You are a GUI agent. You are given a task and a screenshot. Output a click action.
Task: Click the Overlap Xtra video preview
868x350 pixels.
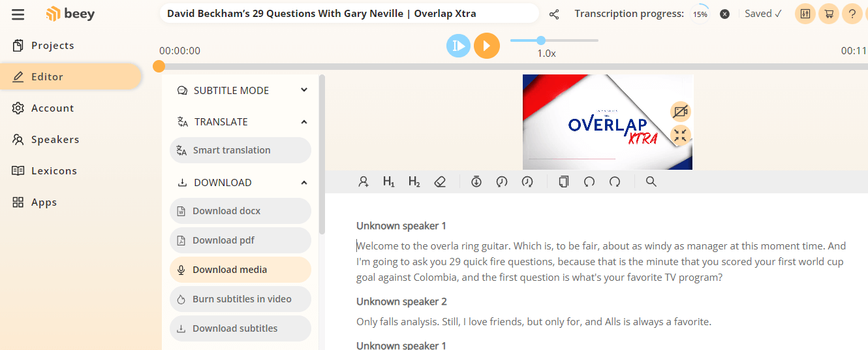(607, 122)
